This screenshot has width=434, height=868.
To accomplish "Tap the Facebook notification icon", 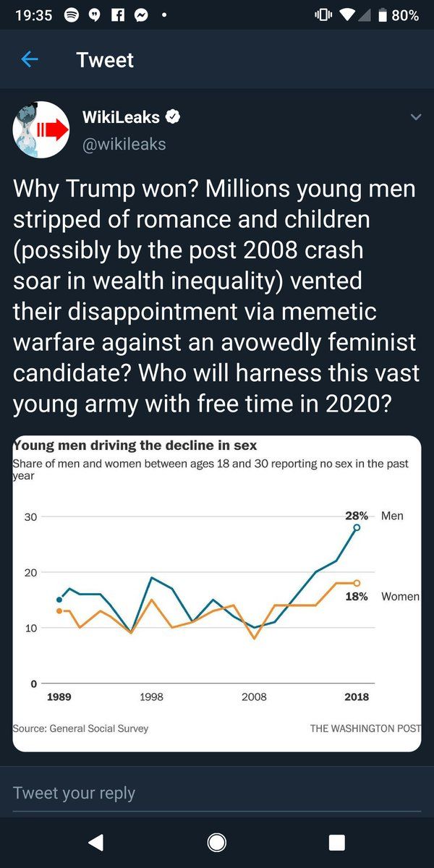I will 119,15.
